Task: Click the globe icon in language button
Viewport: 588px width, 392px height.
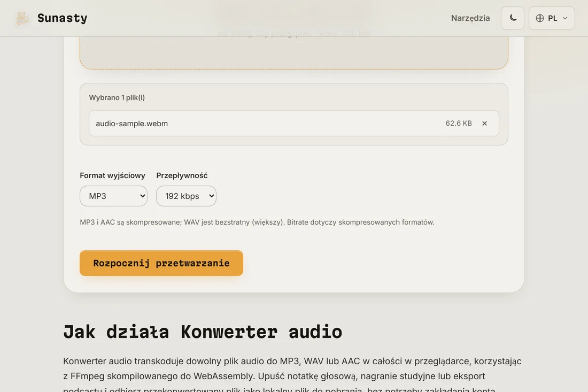Action: (x=540, y=18)
